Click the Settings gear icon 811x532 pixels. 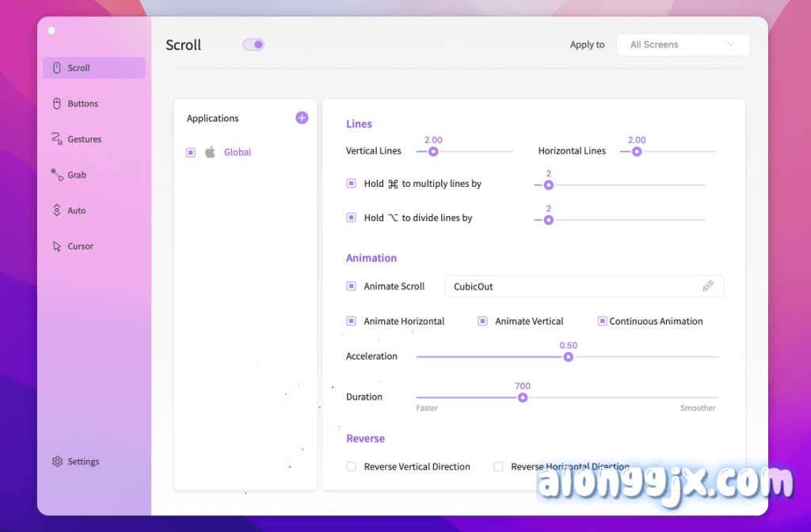pos(57,462)
